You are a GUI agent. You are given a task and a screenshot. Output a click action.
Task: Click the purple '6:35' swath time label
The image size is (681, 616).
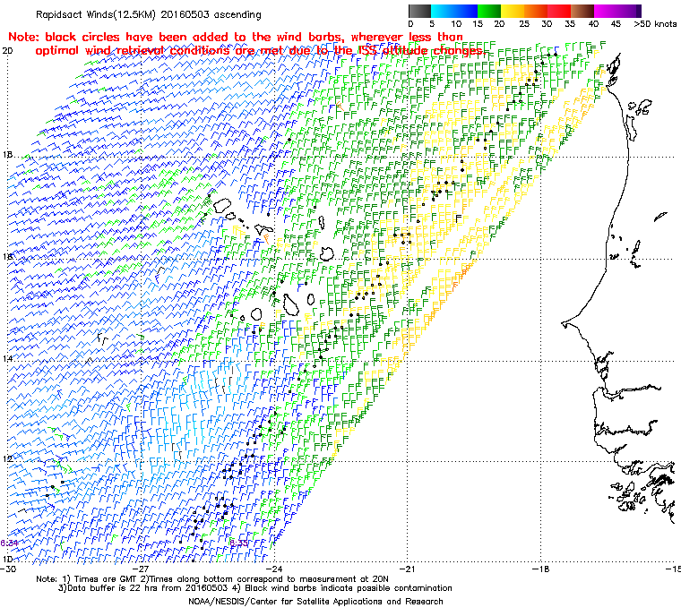click(238, 543)
